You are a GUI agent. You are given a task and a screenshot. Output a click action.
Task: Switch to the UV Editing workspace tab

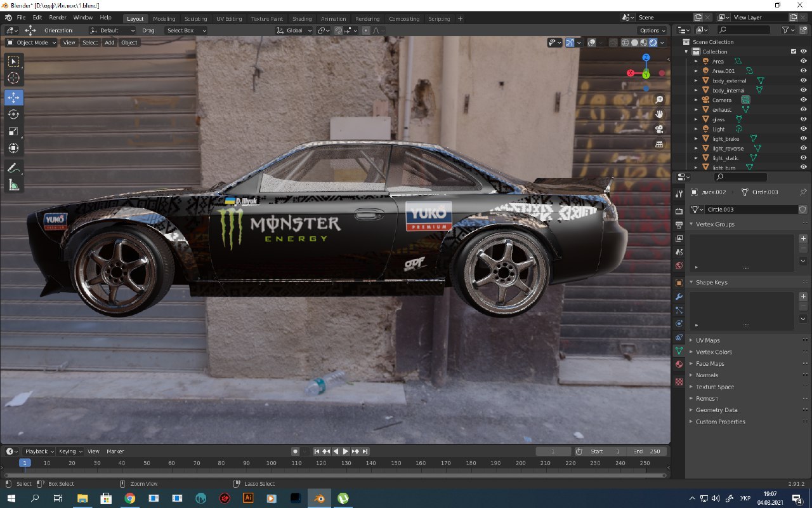tap(229, 19)
